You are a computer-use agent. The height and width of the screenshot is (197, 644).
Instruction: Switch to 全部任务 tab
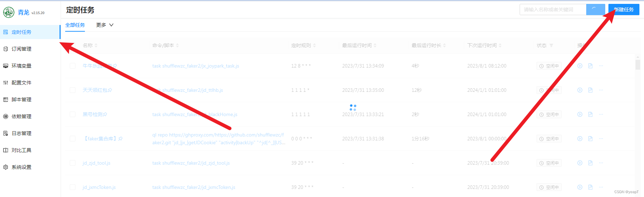(75, 25)
